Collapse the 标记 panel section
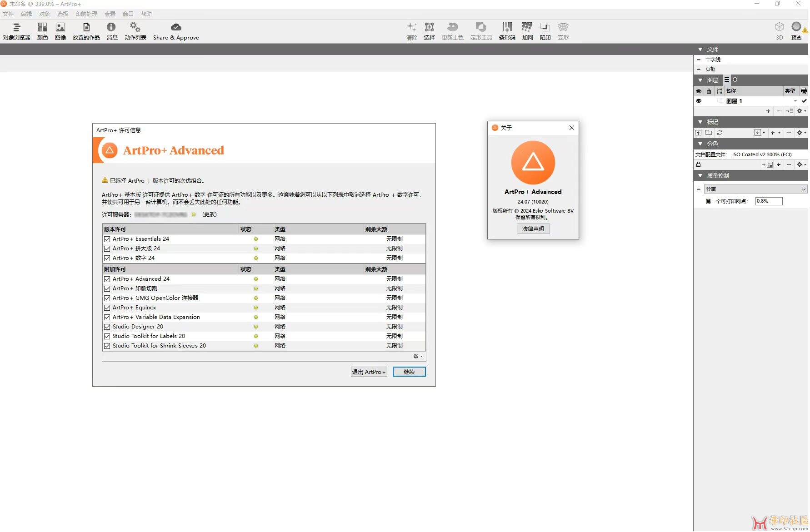 click(x=700, y=122)
